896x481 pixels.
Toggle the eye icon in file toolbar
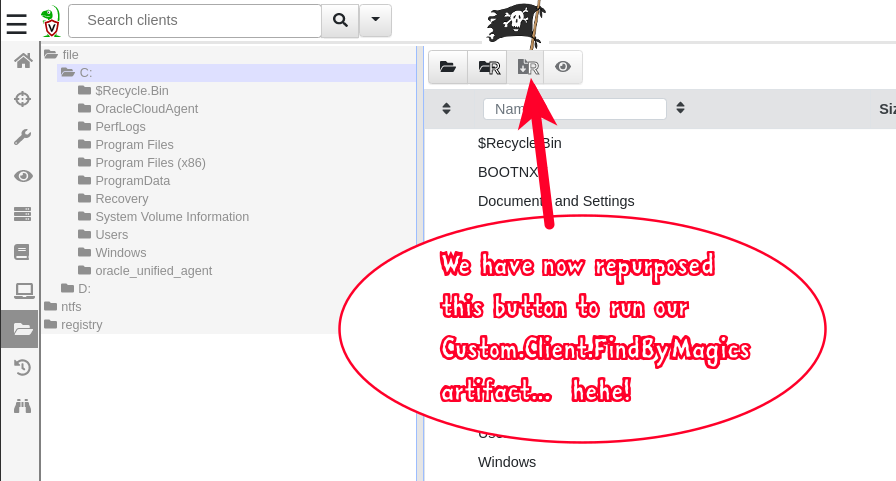point(563,67)
